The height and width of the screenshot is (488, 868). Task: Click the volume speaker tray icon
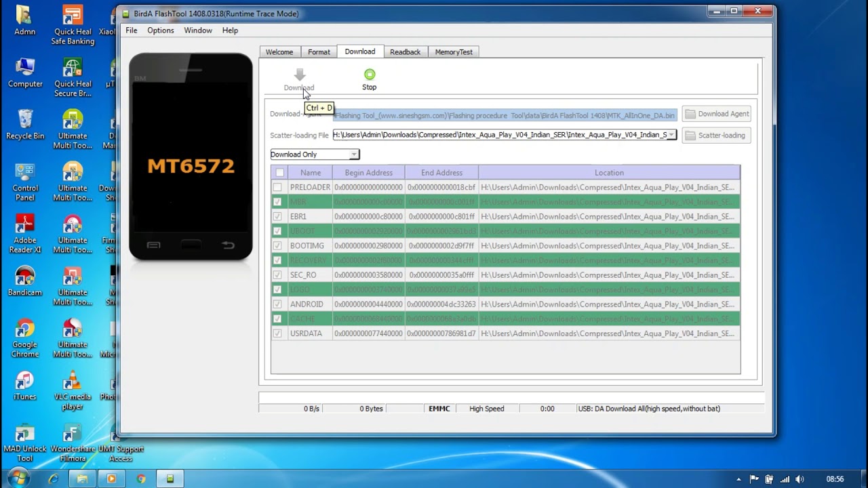800,479
